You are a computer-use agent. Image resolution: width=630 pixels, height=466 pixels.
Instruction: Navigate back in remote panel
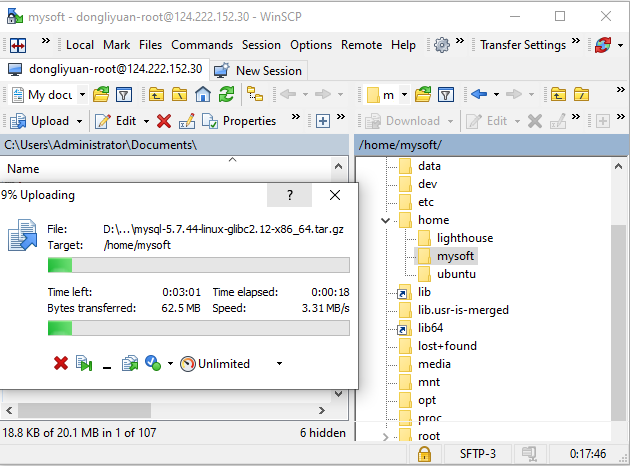[479, 95]
